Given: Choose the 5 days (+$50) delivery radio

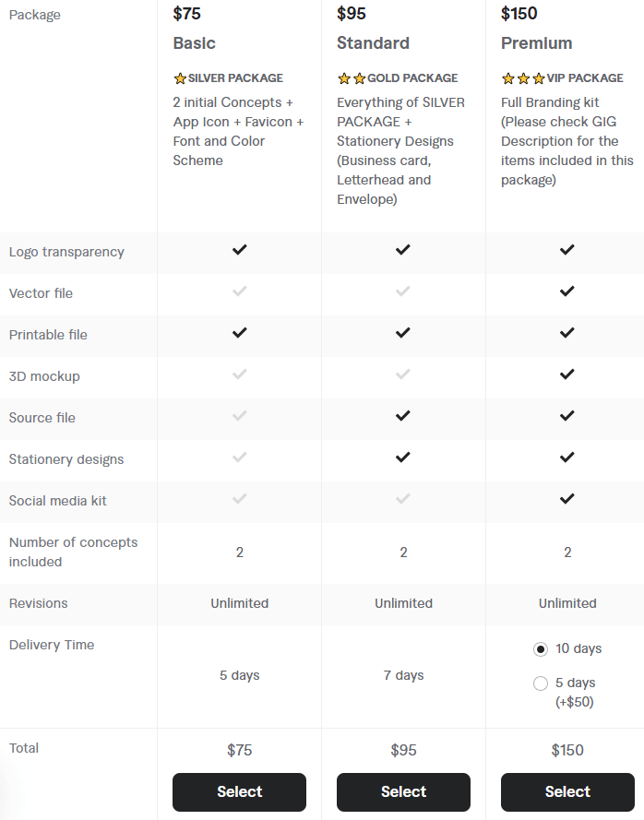Looking at the screenshot, I should coord(541,683).
